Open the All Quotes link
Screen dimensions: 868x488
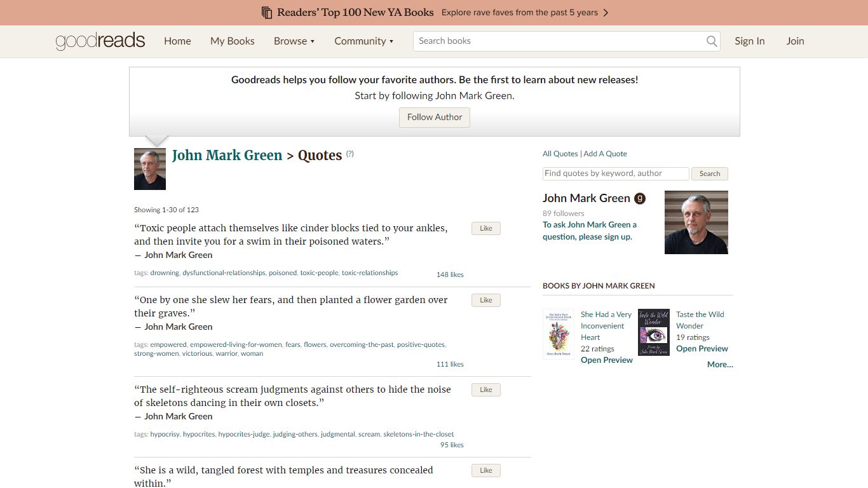point(560,154)
